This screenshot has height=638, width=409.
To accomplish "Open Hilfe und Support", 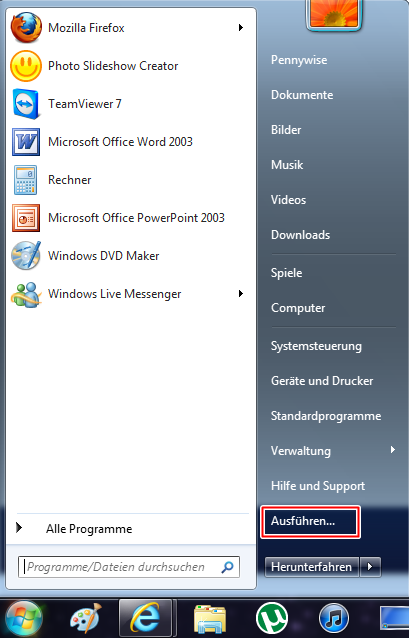I will (318, 486).
